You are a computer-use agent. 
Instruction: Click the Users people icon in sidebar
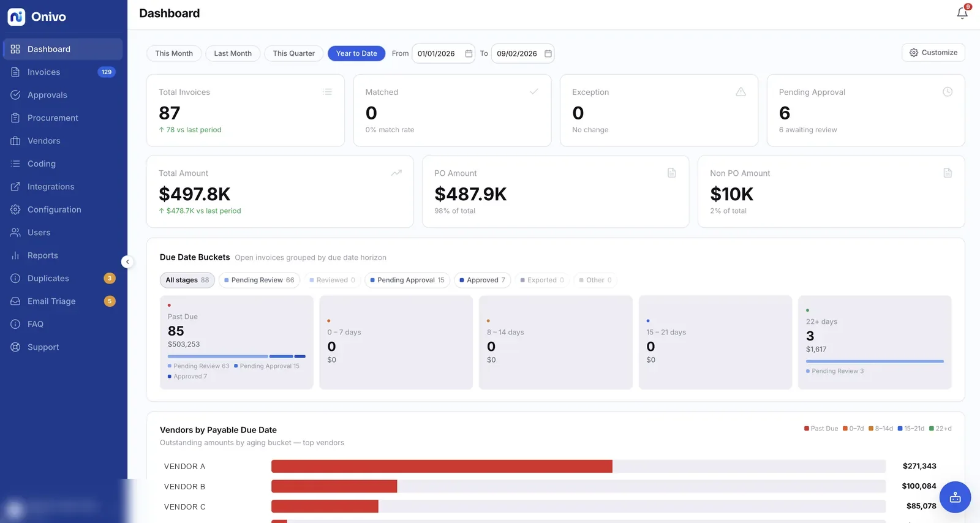pyautogui.click(x=15, y=233)
